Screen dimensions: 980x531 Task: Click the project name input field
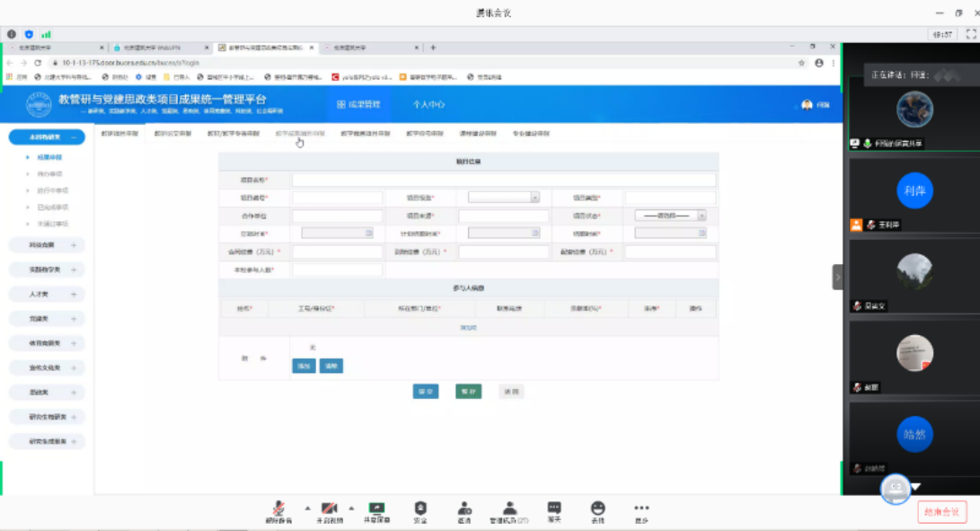coord(503,180)
